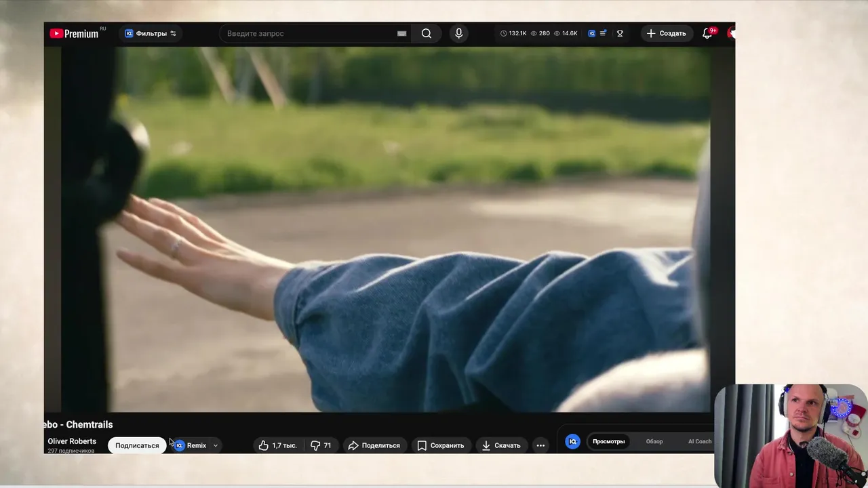The image size is (868, 488).
Task: Like the video with thumbs up
Action: point(277,445)
